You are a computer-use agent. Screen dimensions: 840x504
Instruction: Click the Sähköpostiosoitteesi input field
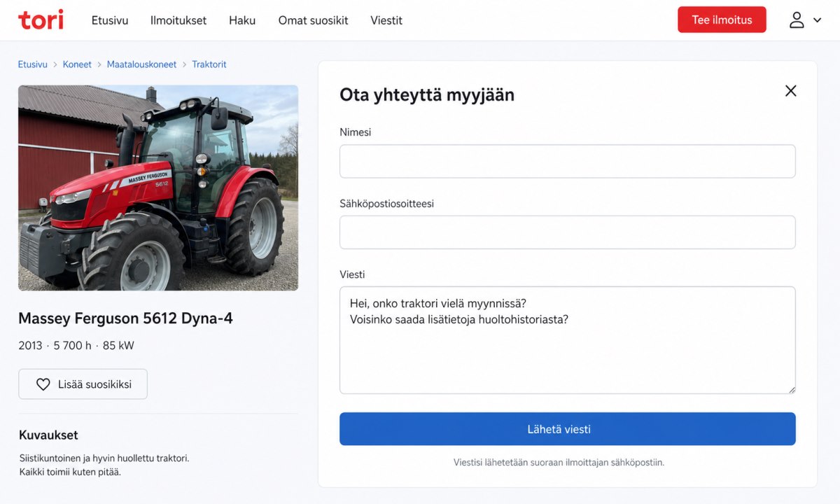pos(567,232)
